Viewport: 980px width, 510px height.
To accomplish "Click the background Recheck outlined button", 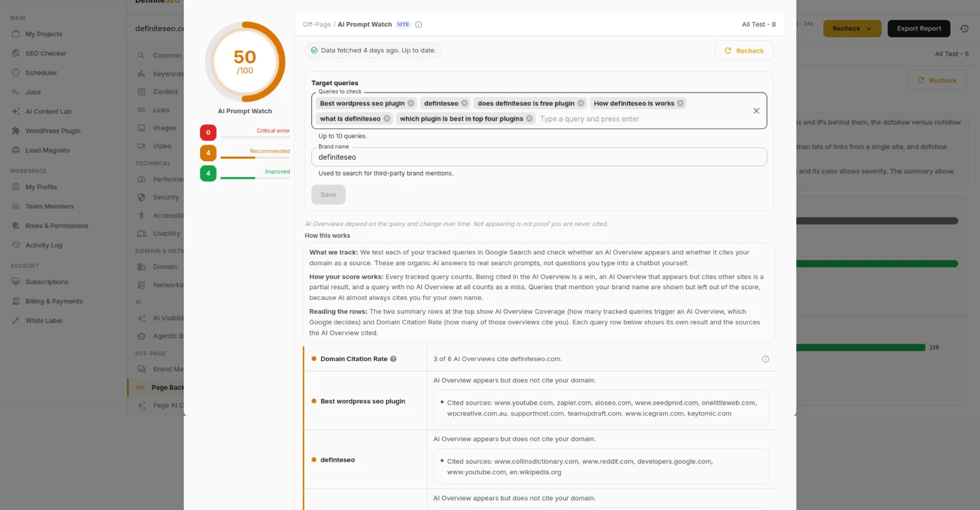I will coord(937,80).
